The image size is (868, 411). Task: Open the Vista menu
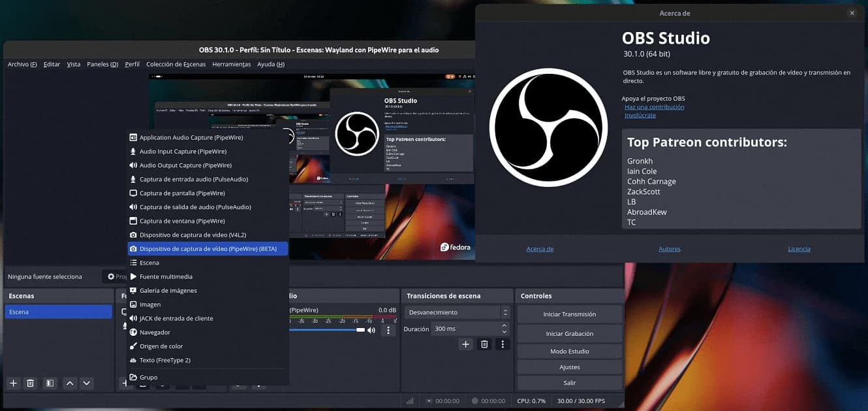point(74,64)
